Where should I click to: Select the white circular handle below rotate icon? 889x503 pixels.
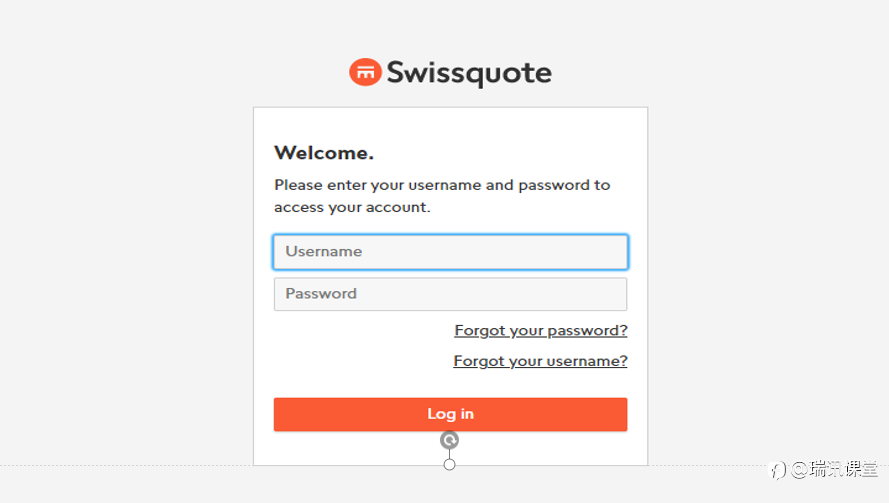pos(450,464)
